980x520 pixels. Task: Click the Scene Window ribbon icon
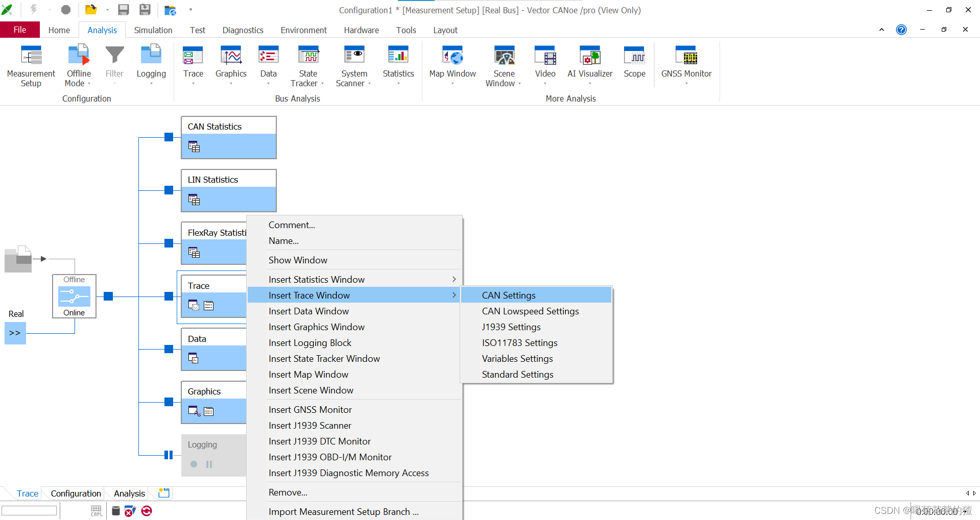tap(504, 56)
